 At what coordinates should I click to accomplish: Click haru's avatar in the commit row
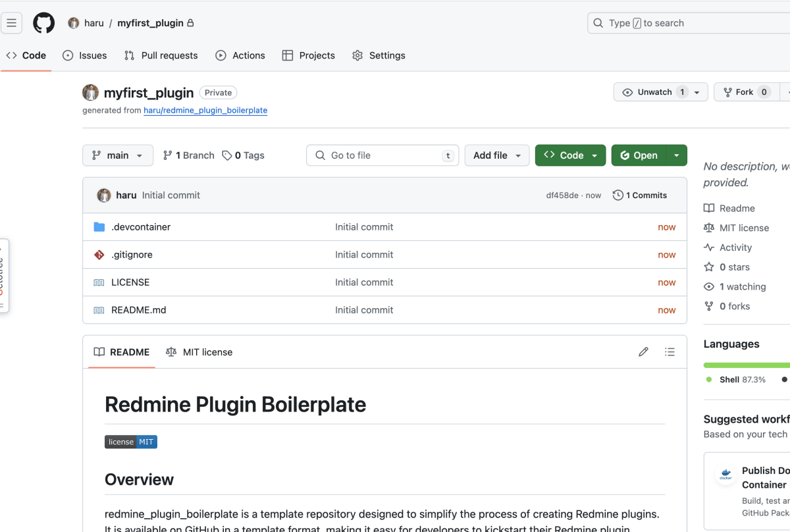(x=104, y=196)
